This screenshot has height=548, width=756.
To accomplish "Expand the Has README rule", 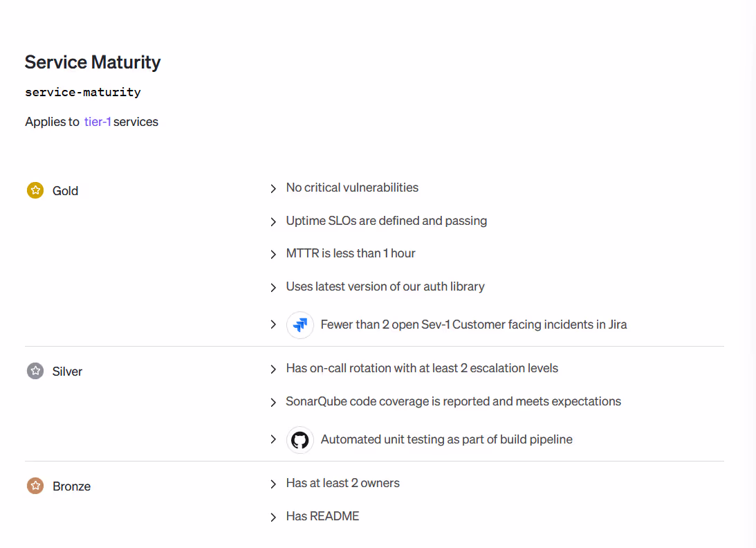I will pyautogui.click(x=274, y=517).
